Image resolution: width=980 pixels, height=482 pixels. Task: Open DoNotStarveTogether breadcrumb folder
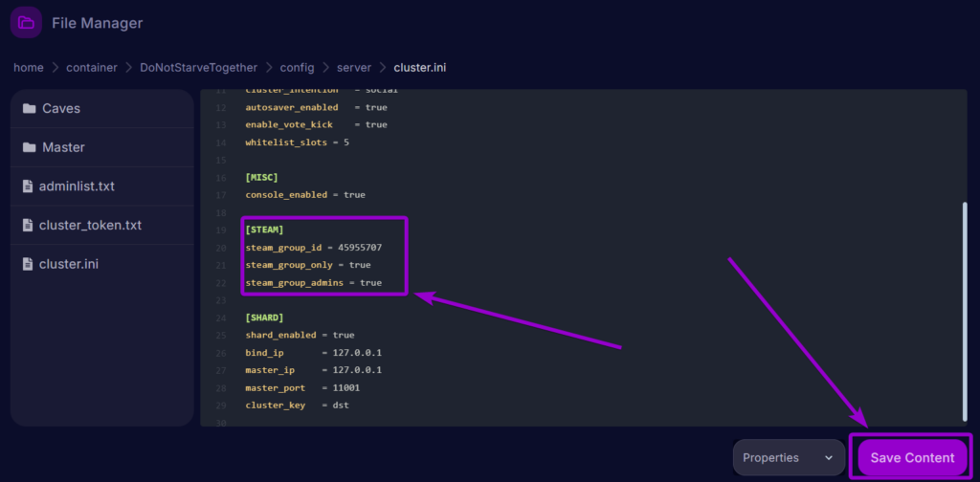click(198, 68)
